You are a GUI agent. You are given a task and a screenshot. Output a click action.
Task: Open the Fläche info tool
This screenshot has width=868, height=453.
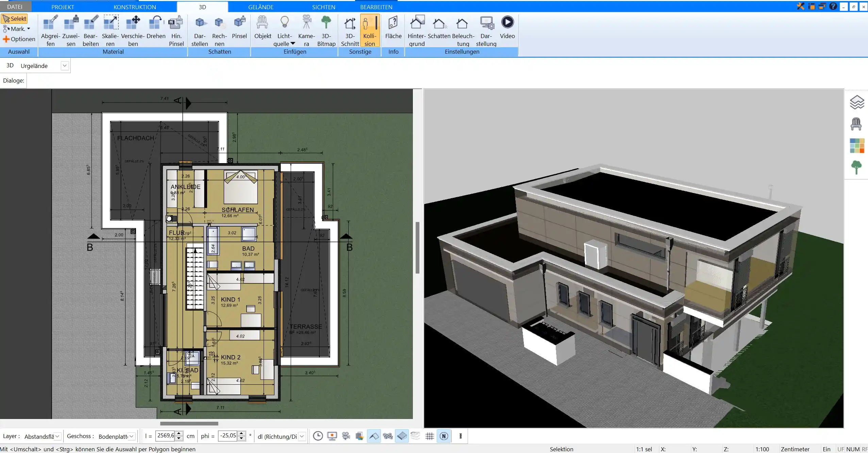click(393, 27)
